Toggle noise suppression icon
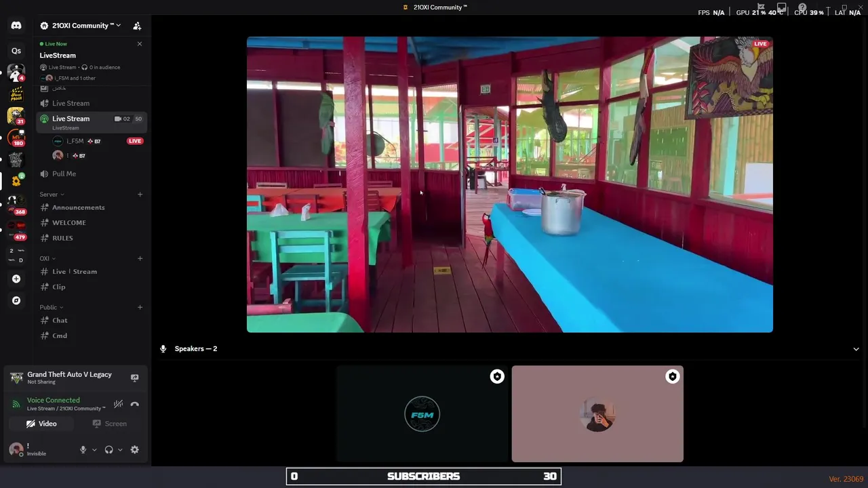This screenshot has height=488, width=868. (118, 404)
